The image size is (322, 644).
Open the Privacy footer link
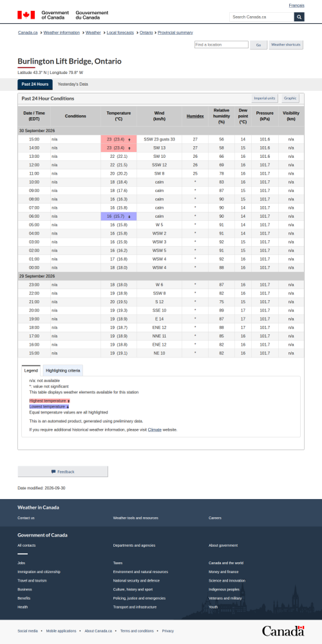point(167,631)
